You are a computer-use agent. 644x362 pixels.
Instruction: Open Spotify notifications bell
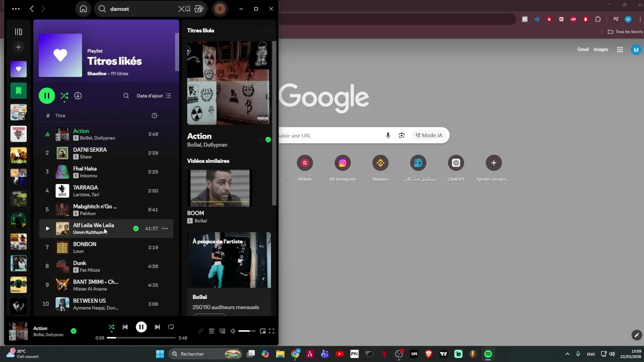tap(188, 9)
